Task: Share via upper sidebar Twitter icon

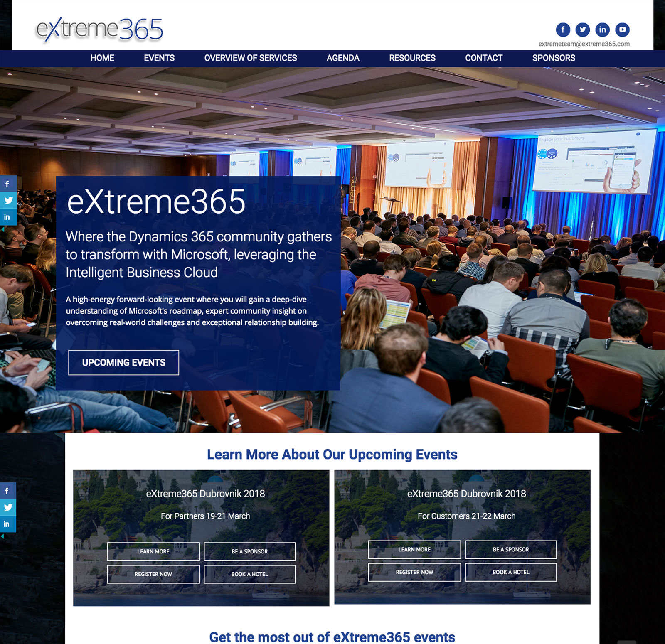Action: click(x=8, y=200)
